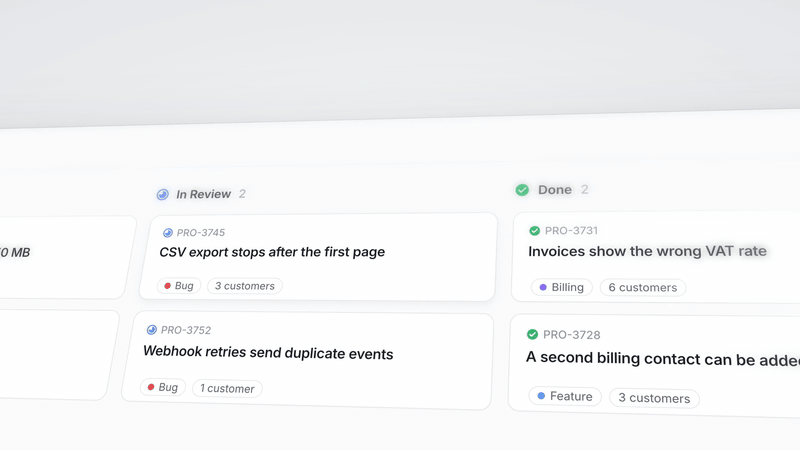Click the status icon beside PRO-3745

168,233
